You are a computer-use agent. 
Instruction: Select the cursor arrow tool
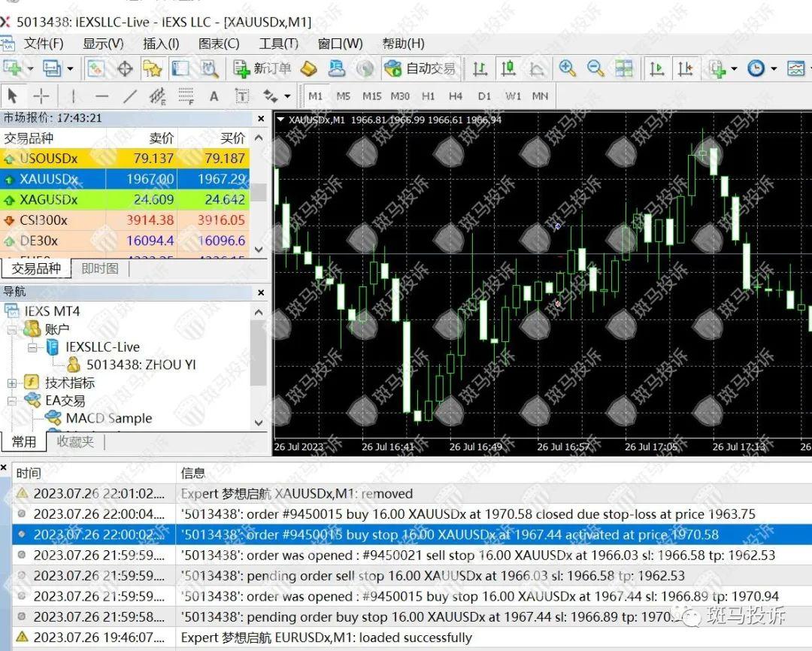point(13,95)
